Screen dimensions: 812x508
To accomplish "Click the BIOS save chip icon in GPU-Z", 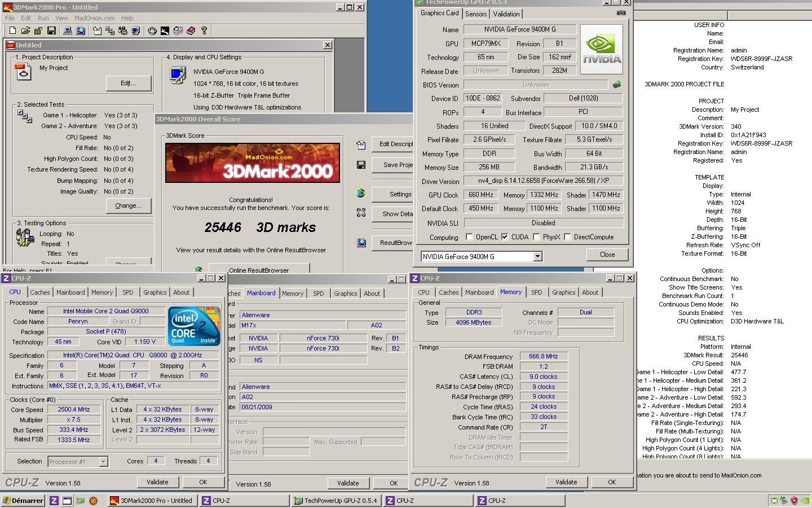I will point(617,84).
